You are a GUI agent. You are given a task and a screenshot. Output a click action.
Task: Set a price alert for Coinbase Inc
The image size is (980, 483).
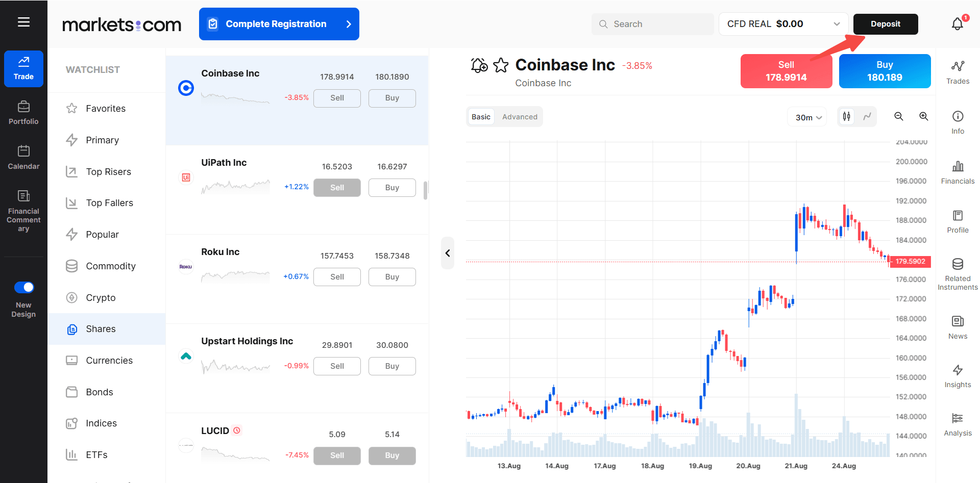pos(479,65)
